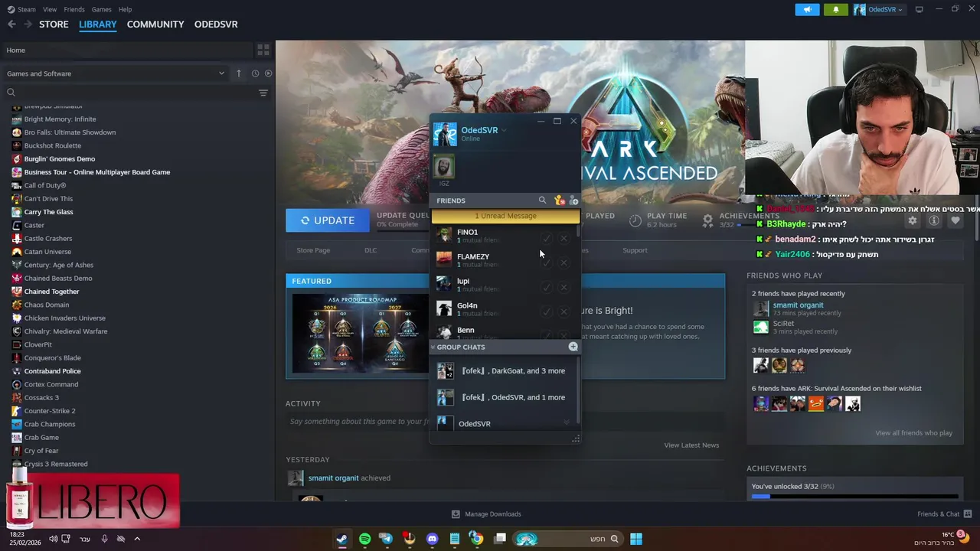The height and width of the screenshot is (551, 980).
Task: Click the Windows Start button
Action: pyautogui.click(x=635, y=539)
